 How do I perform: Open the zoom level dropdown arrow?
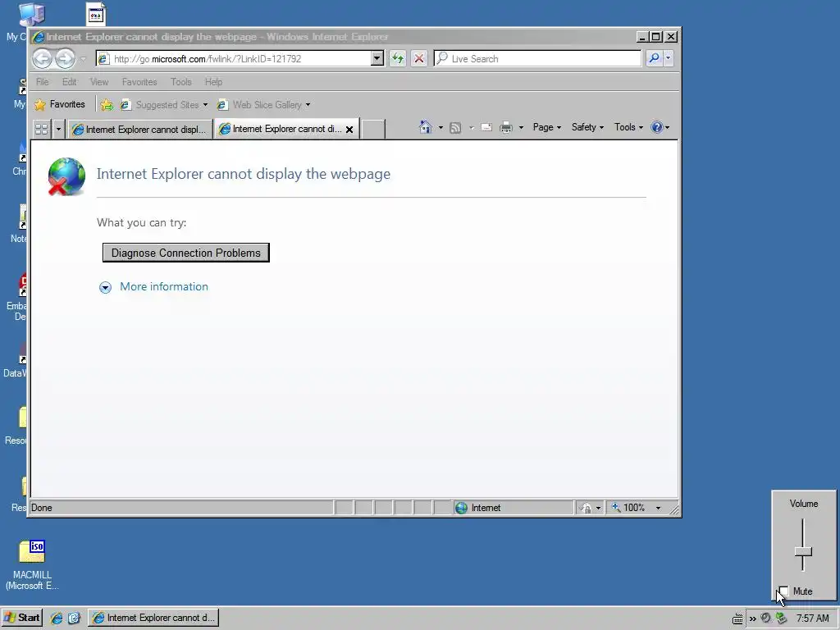(x=659, y=508)
